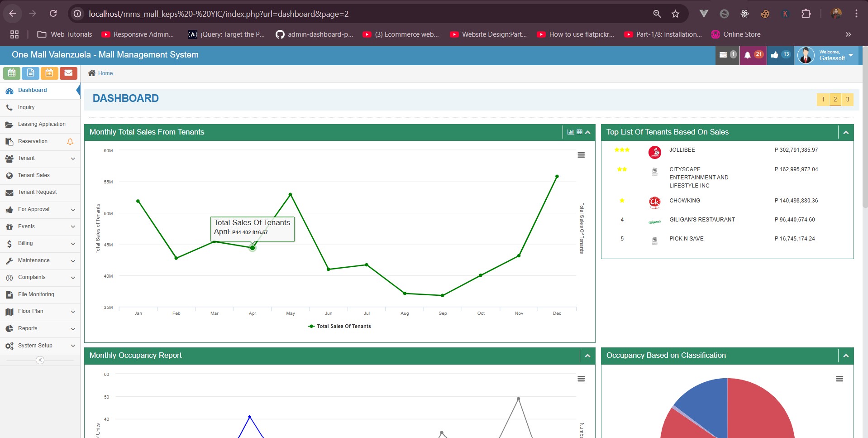Screen dimensions: 868x438
Task: Open Inquiry in the sidebar
Action: pyautogui.click(x=40, y=107)
